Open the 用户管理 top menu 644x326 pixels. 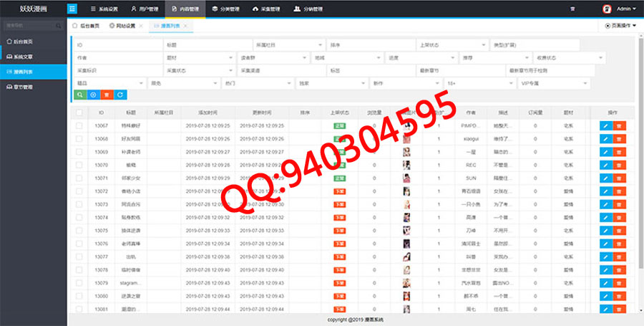pos(145,9)
